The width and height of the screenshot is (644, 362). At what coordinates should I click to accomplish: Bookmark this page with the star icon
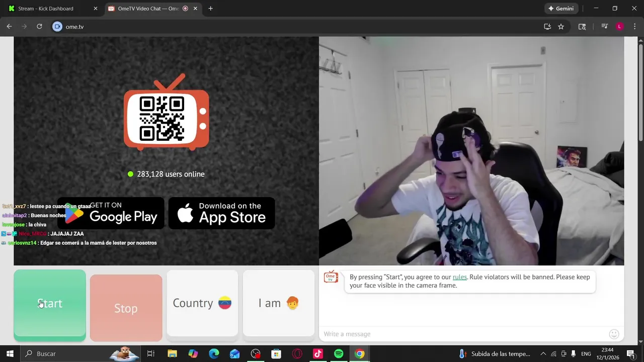(561, 27)
